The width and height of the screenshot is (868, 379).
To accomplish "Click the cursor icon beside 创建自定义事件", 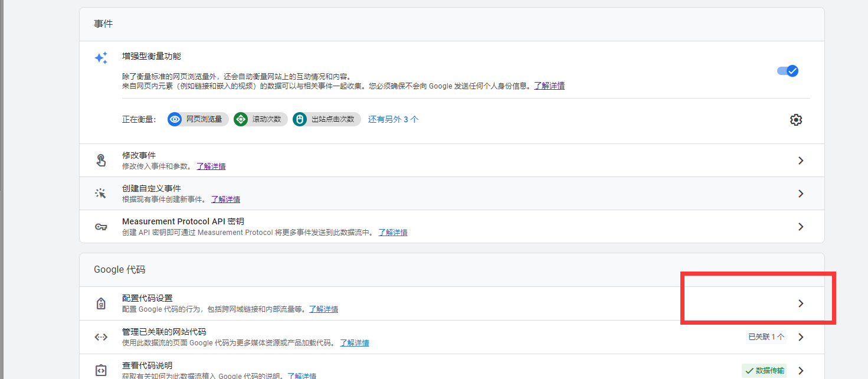I will [101, 193].
